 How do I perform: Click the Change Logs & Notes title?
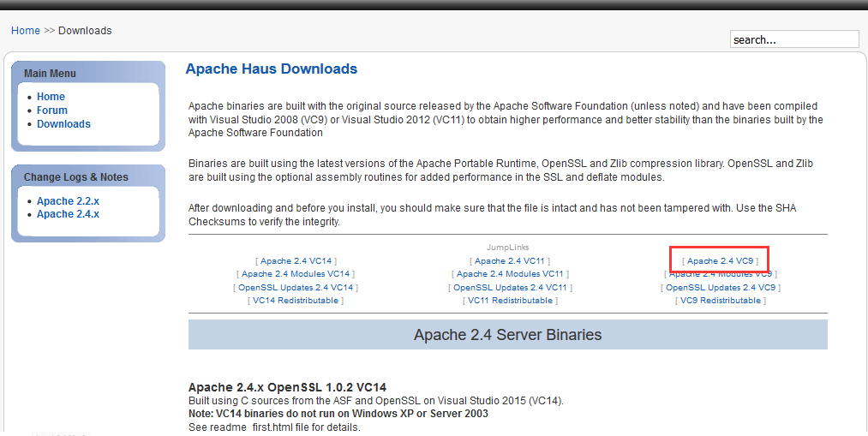pyautogui.click(x=76, y=177)
